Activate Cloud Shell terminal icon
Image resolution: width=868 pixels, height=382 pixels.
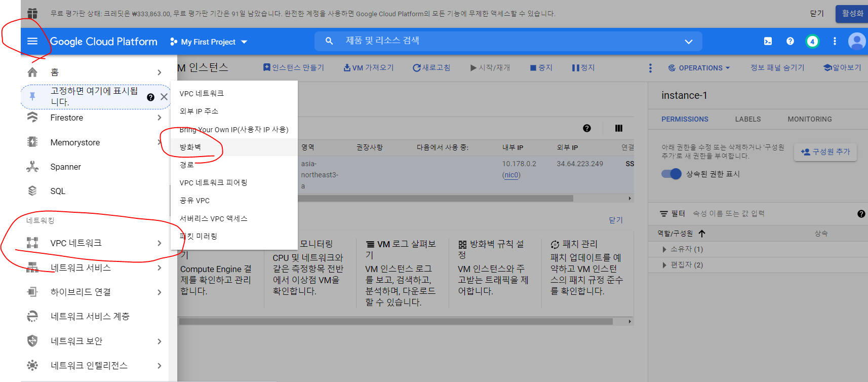[768, 41]
